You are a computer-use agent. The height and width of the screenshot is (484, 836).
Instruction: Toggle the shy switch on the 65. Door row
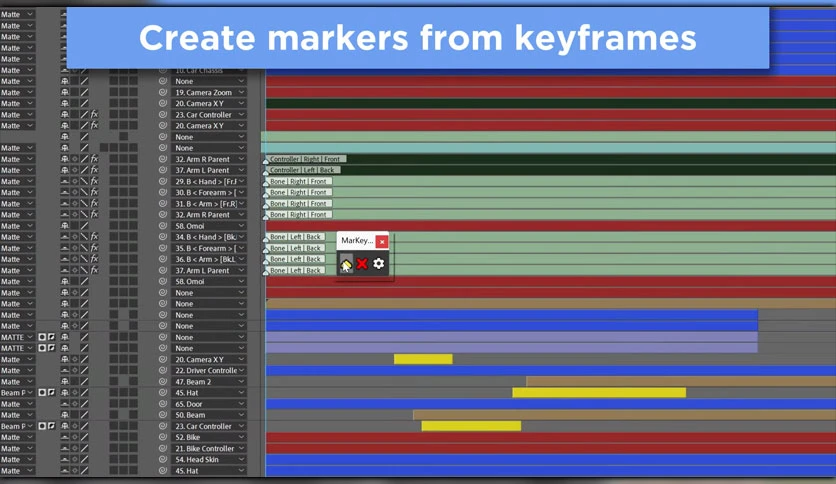tap(65, 404)
